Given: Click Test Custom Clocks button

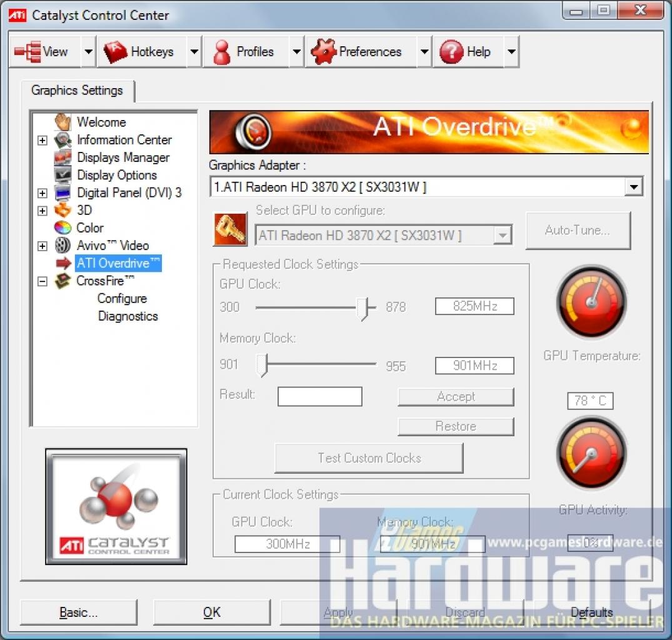Looking at the screenshot, I should pos(369,458).
